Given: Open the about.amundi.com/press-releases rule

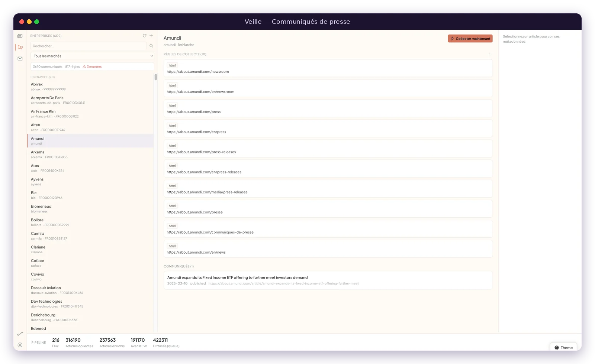Looking at the screenshot, I should [328, 149].
